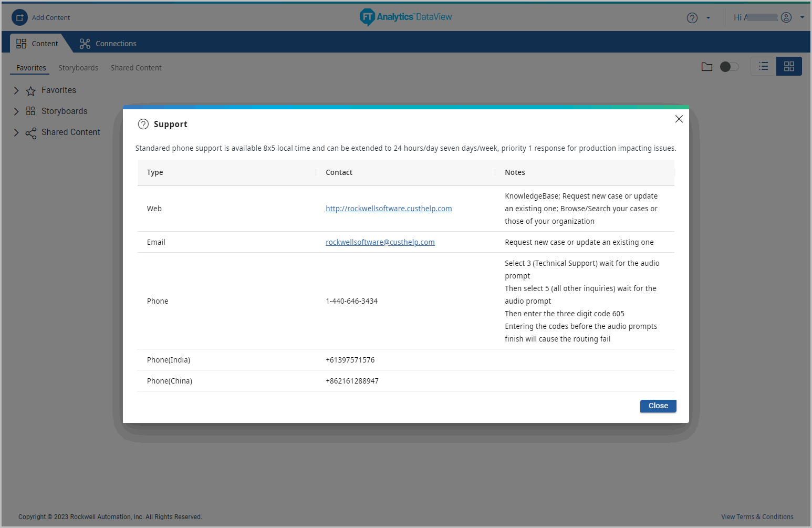Select Shared Content in the tree
Screen dimensions: 812x528
point(71,132)
